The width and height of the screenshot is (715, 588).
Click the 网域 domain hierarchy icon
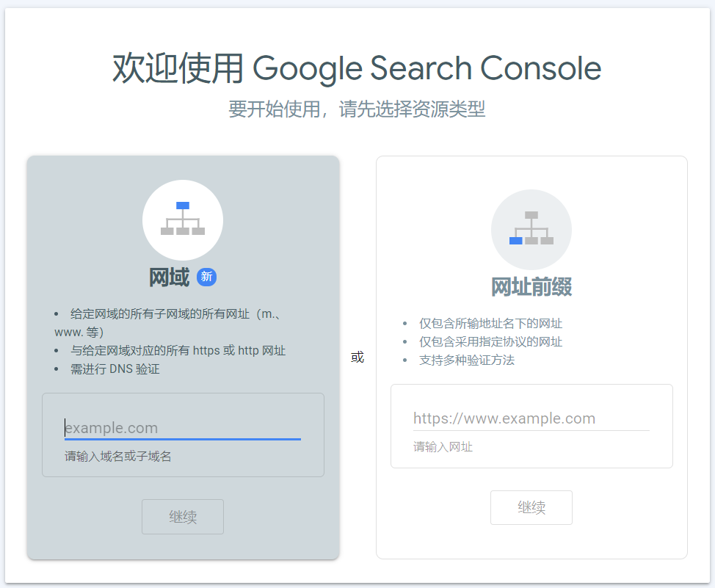click(x=182, y=220)
